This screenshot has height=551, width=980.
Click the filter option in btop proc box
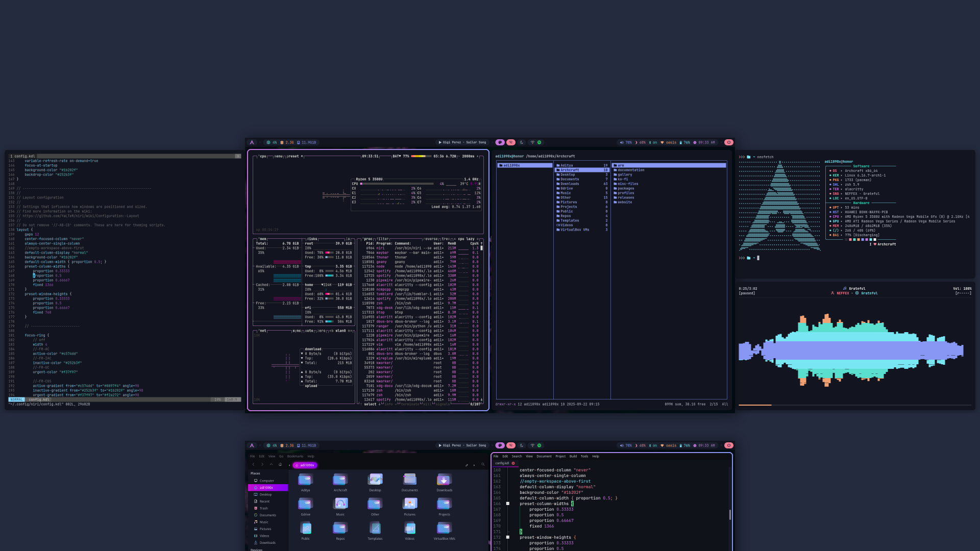click(383, 239)
